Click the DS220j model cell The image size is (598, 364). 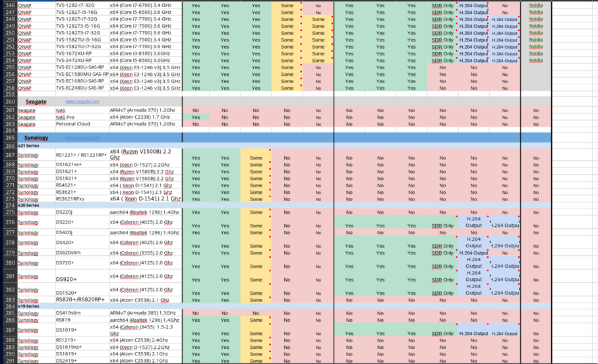(82, 212)
